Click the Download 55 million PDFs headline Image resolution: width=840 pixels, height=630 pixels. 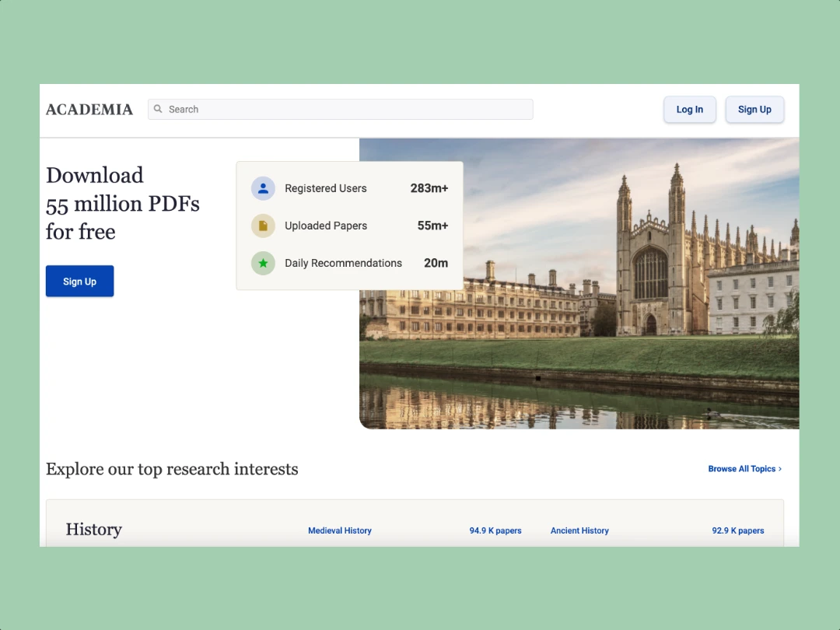(x=123, y=204)
